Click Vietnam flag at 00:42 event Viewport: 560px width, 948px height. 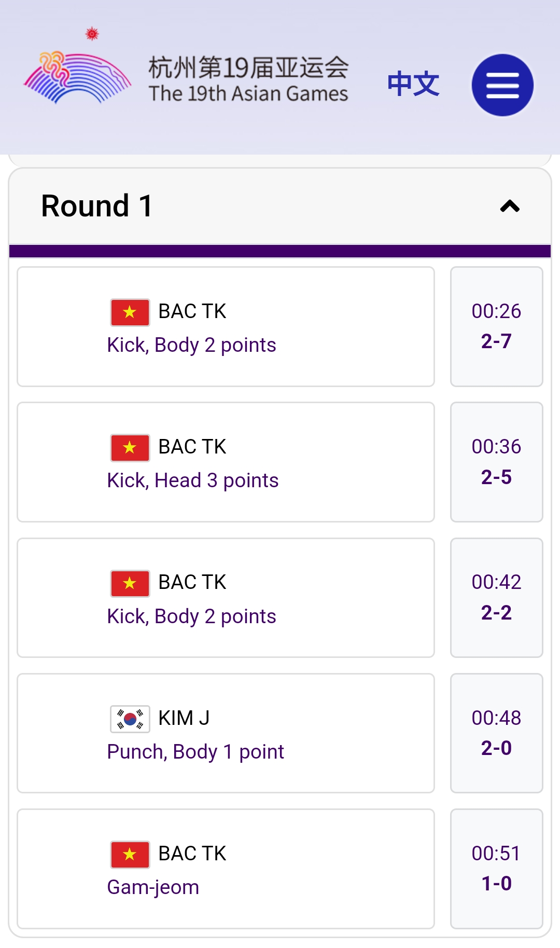[130, 584]
